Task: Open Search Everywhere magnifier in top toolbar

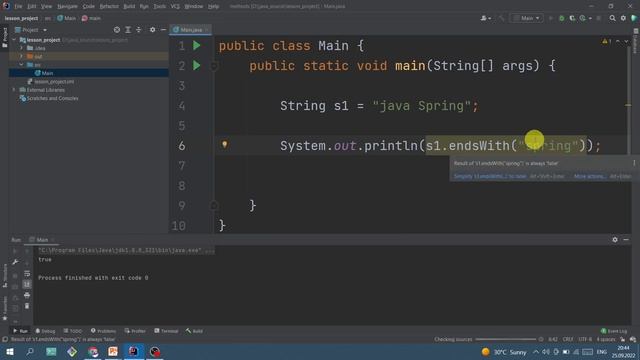Action: click(x=612, y=18)
